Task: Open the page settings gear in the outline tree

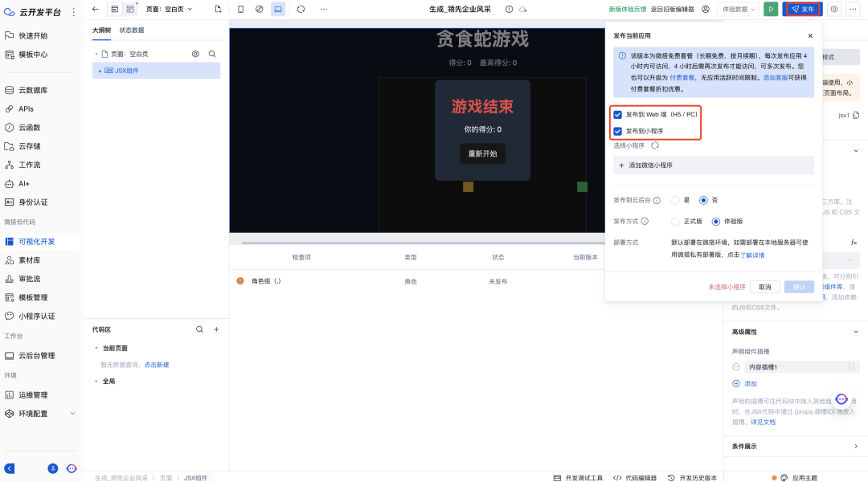Action: [195, 54]
